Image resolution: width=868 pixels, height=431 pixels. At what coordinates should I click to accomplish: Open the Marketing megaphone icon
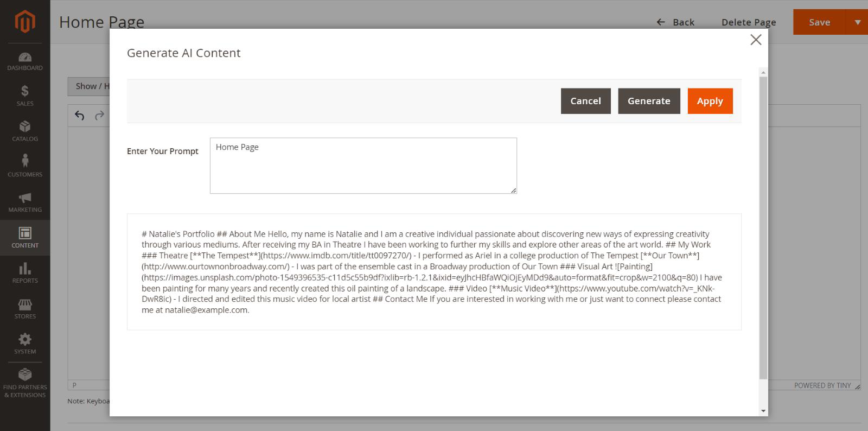point(25,202)
